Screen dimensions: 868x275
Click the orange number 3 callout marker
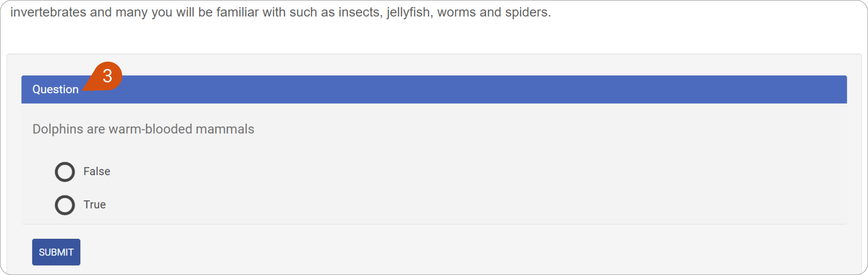point(107,76)
